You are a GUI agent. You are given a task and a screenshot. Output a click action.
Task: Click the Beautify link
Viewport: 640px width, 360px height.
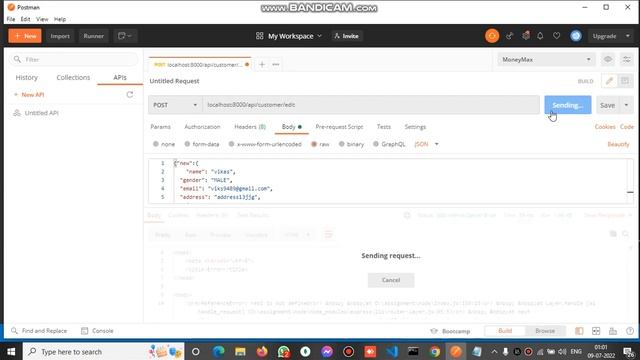(618, 144)
